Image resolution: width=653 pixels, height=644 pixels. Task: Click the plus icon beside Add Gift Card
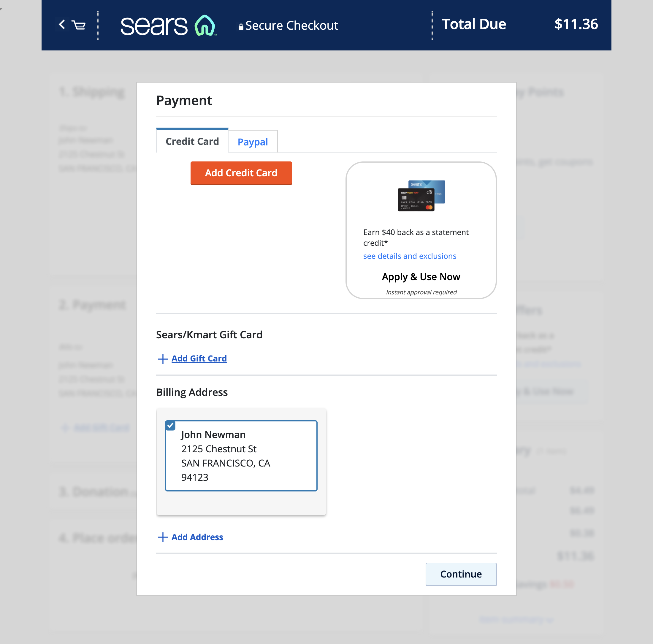click(163, 359)
